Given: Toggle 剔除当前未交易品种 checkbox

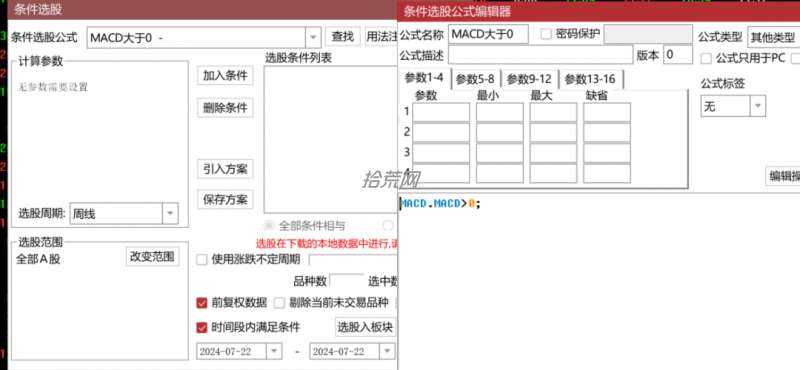Looking at the screenshot, I should (279, 303).
